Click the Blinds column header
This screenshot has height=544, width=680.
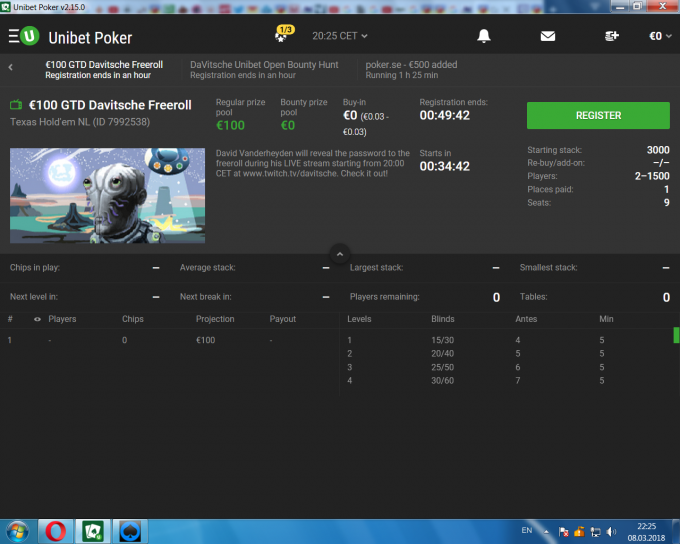(443, 319)
